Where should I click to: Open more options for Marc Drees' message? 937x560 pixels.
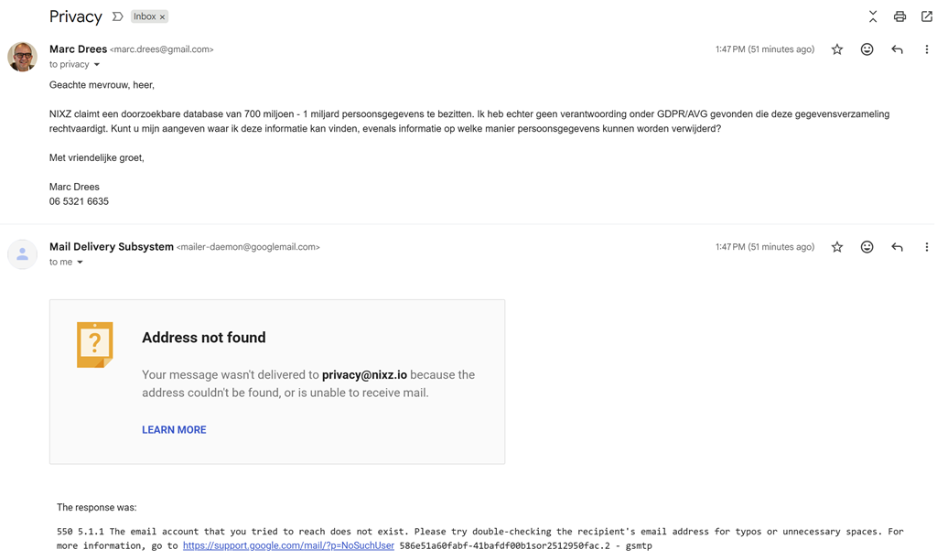click(x=926, y=49)
